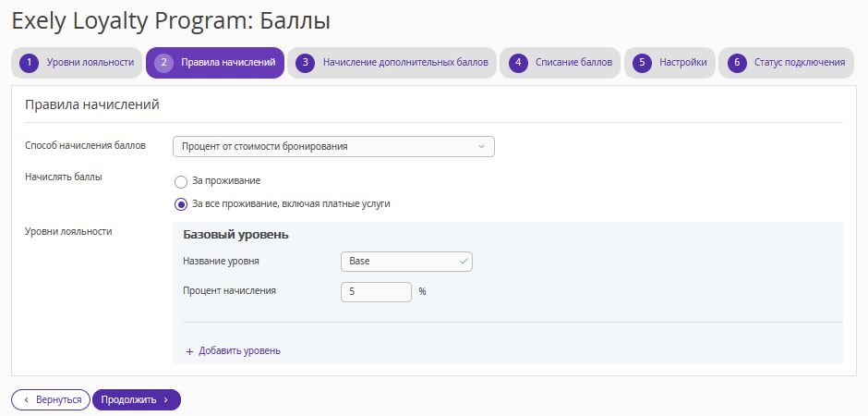This screenshot has height=416, width=868.
Task: Click the left chevron on Вернуться button
Action: pyautogui.click(x=26, y=400)
